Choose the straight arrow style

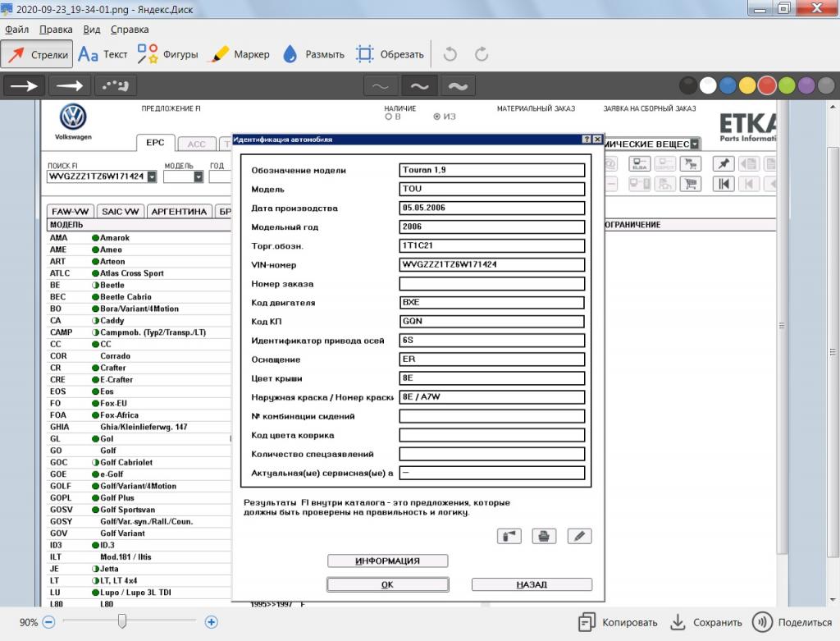pyautogui.click(x=24, y=85)
